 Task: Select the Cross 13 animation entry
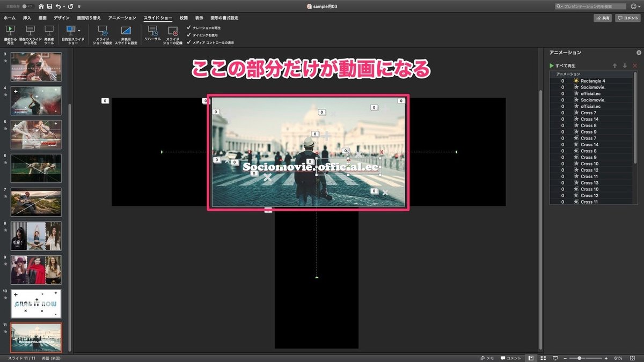point(591,183)
